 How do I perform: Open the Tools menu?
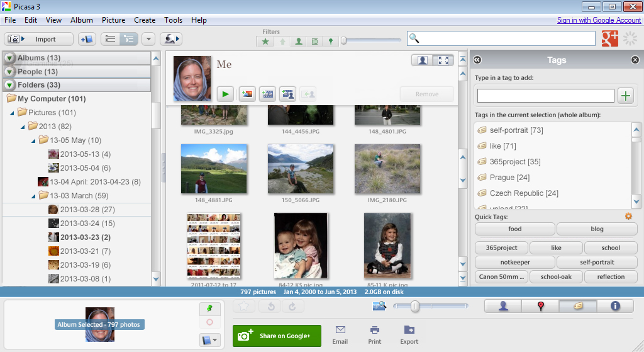pyautogui.click(x=173, y=20)
